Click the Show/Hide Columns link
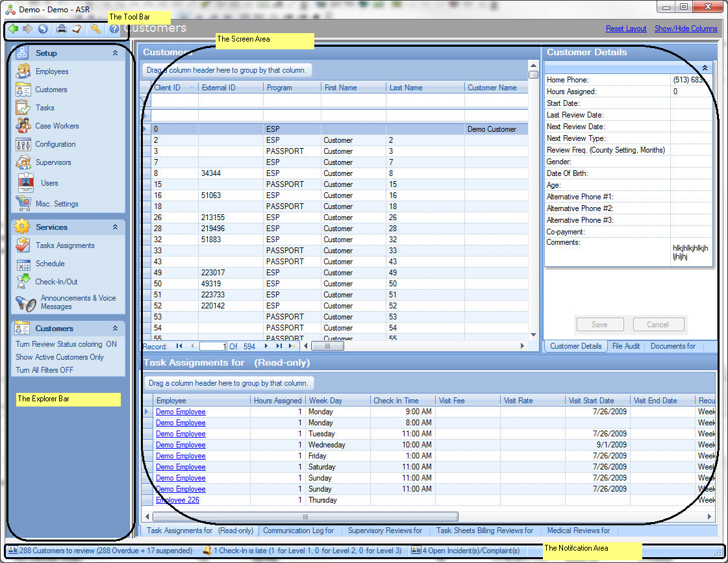 pyautogui.click(x=686, y=29)
